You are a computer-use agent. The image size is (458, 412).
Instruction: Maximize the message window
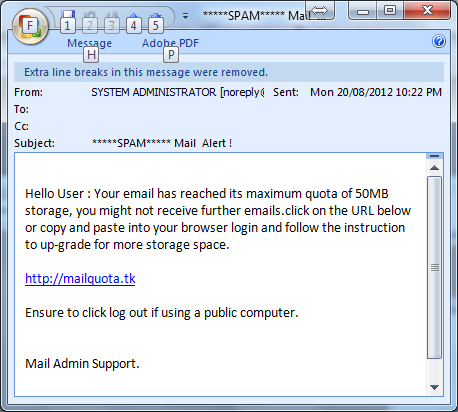coord(390,11)
